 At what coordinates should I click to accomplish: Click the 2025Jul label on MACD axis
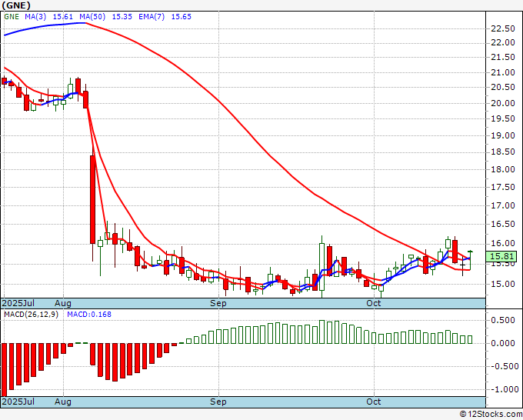[x=18, y=402]
